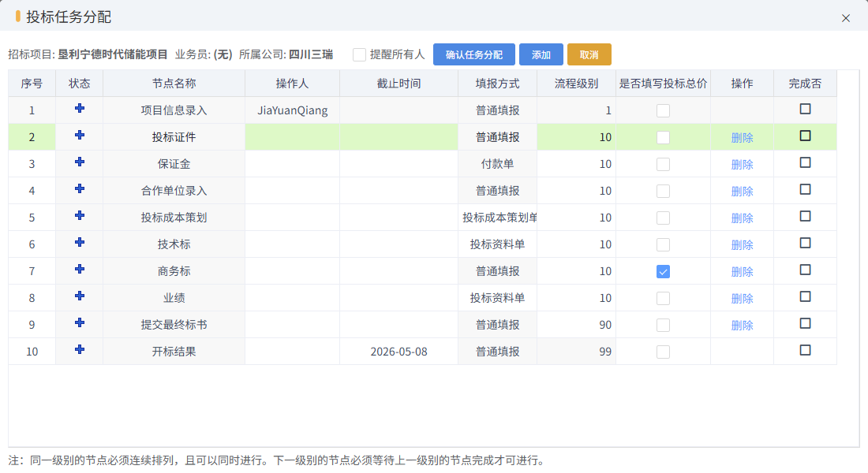Click the plus status icon for 业绩
The image size is (868, 473).
(x=80, y=296)
